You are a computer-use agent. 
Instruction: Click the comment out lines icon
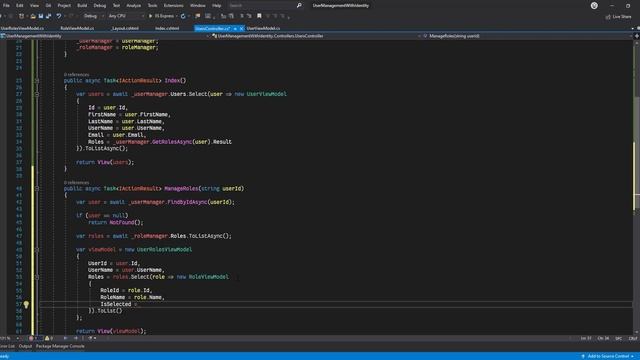tap(242, 16)
